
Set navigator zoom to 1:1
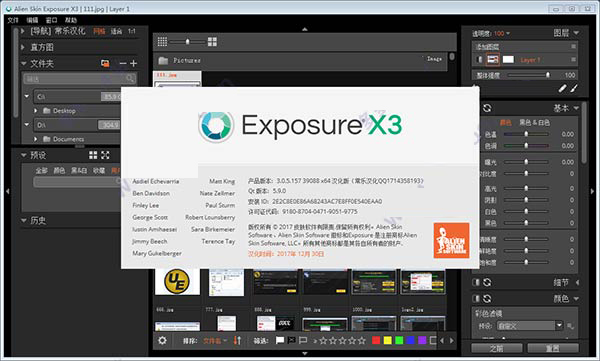point(132,31)
